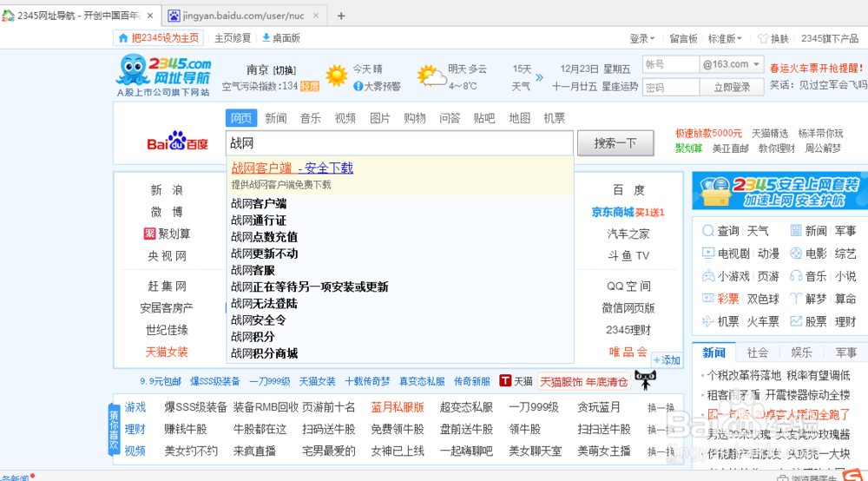Click the Juhuasuan red icon link
This screenshot has height=481, width=868.
pyautogui.click(x=149, y=234)
